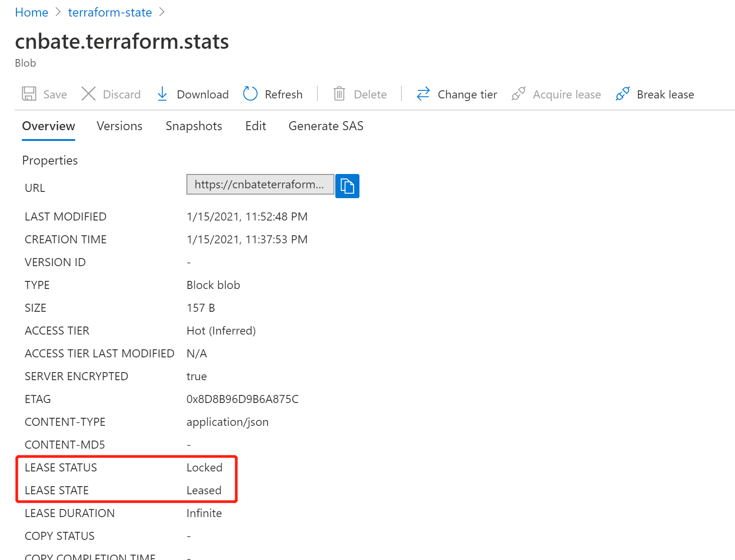Select the last modified timestamp 11:52:48 PM

pyautogui.click(x=276, y=216)
